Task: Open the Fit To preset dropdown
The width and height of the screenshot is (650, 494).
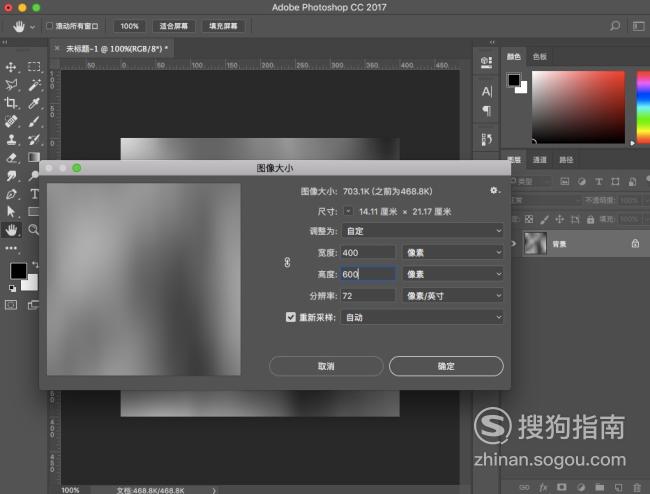Action: coord(422,231)
